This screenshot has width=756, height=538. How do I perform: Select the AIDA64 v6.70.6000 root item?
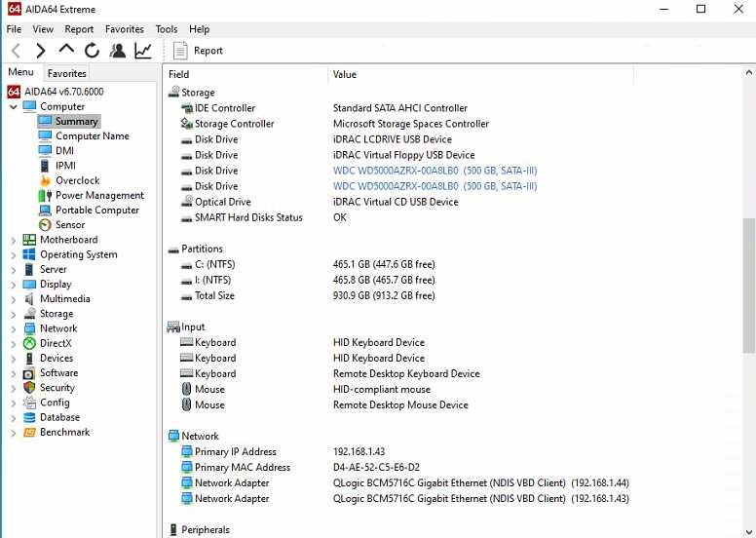(63, 92)
